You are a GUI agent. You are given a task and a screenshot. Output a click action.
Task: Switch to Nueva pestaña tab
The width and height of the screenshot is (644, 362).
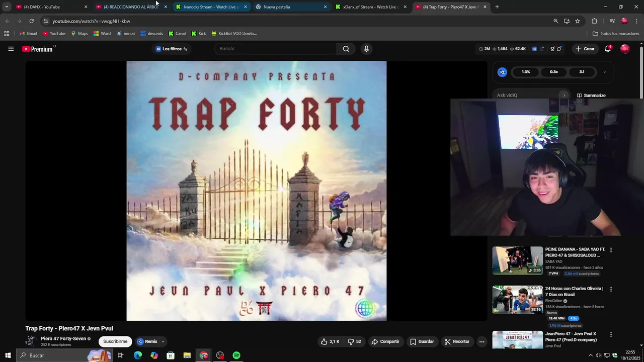pos(291,7)
